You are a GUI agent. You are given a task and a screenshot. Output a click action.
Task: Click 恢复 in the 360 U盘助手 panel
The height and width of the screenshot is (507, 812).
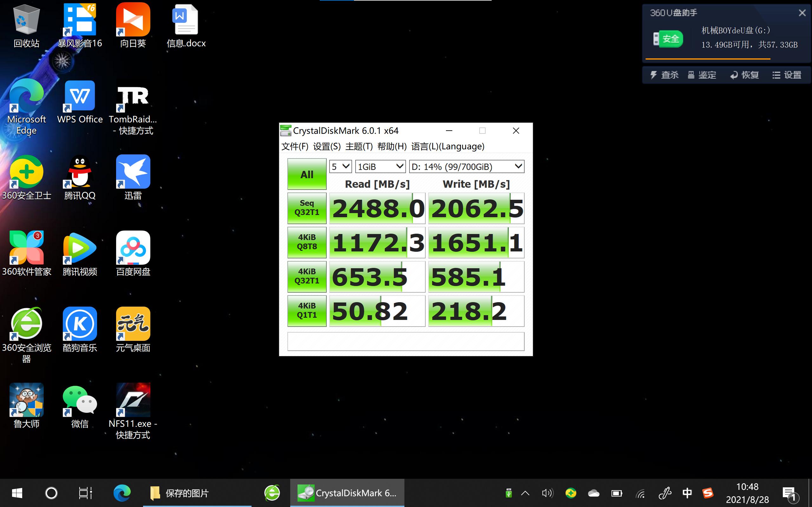(x=744, y=75)
